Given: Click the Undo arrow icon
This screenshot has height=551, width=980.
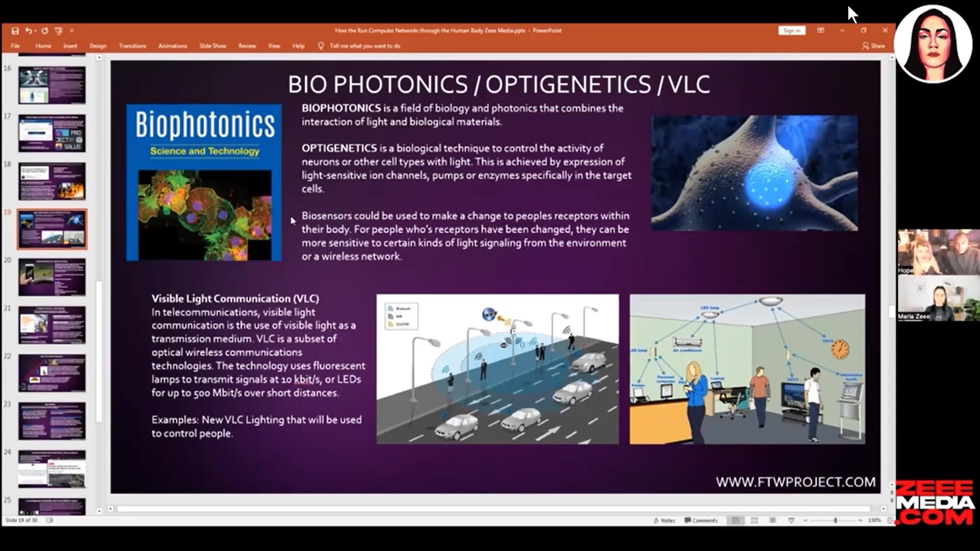Looking at the screenshot, I should (x=28, y=31).
